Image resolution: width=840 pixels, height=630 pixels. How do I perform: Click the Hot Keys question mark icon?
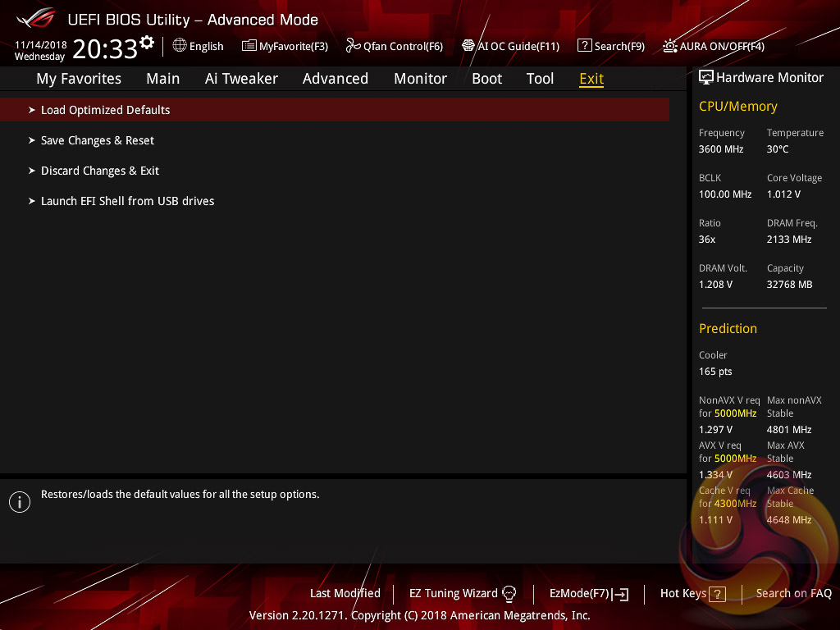pyautogui.click(x=717, y=594)
